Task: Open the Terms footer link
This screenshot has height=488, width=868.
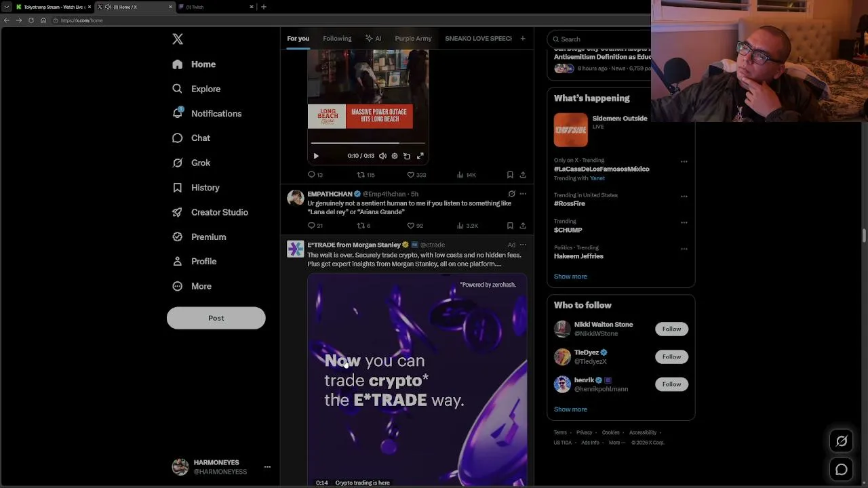Action: (560, 432)
